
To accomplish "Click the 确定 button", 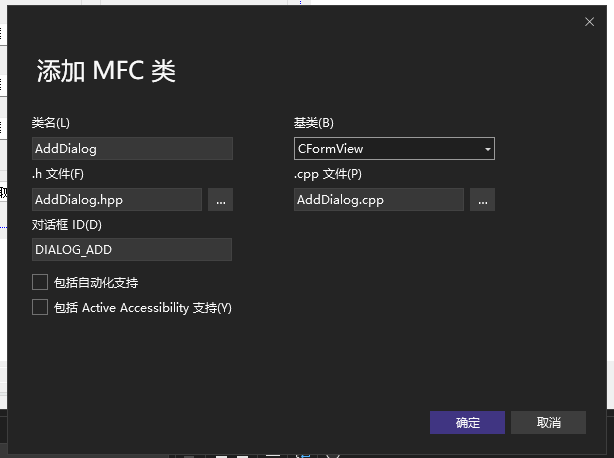I will 467,422.
